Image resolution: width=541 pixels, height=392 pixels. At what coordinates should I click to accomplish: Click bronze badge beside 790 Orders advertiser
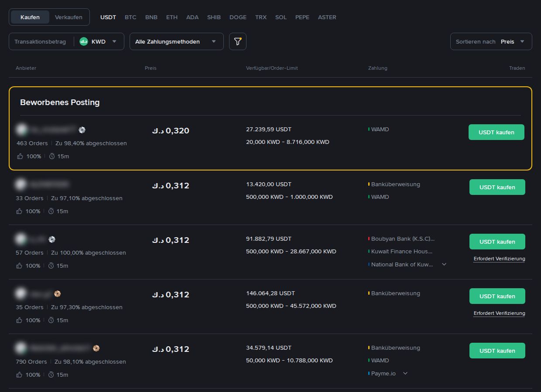point(96,348)
